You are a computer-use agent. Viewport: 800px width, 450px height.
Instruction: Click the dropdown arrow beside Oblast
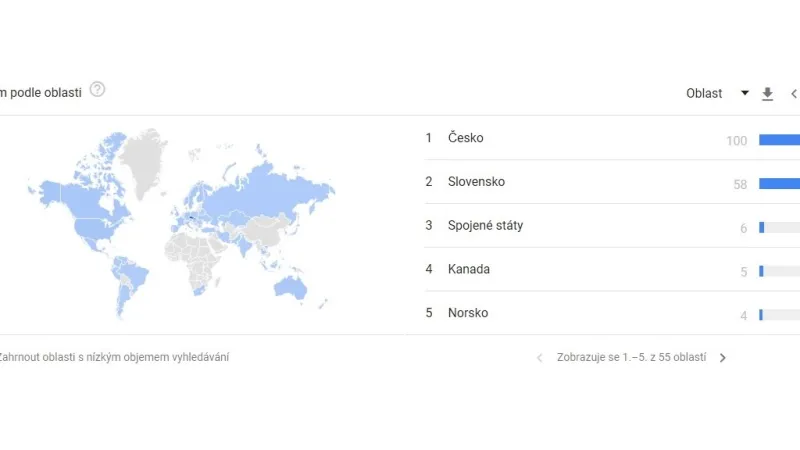pos(745,94)
